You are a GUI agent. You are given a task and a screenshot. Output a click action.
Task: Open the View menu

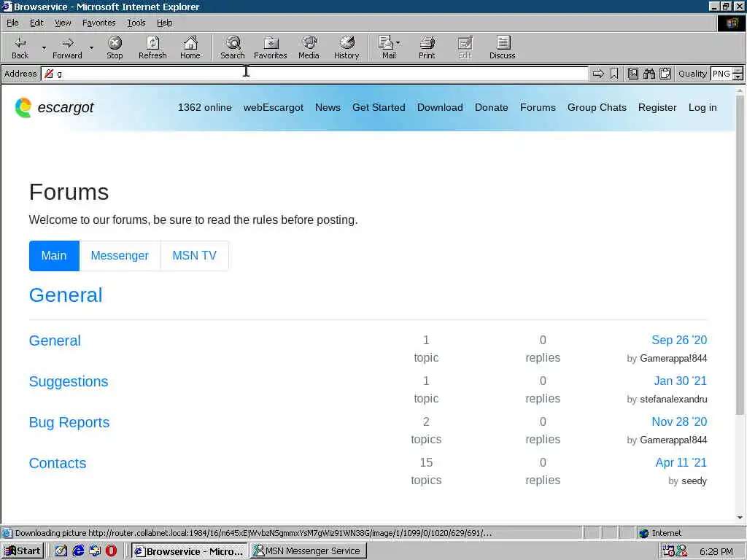63,23
